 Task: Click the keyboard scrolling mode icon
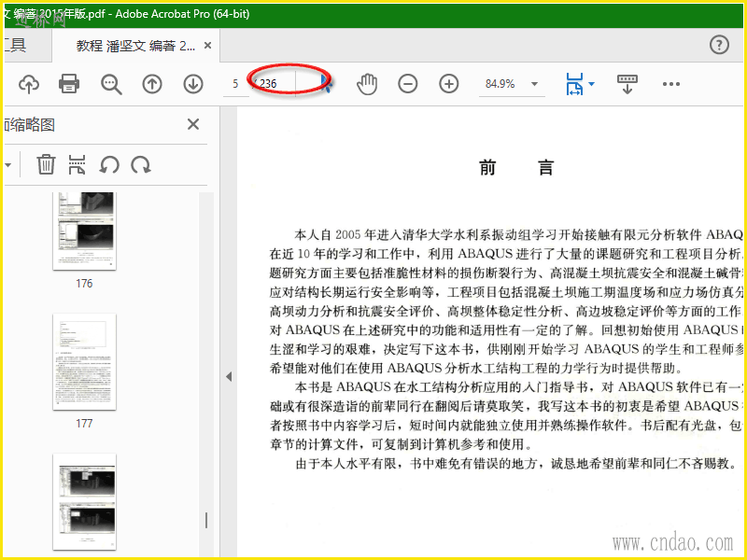[627, 84]
